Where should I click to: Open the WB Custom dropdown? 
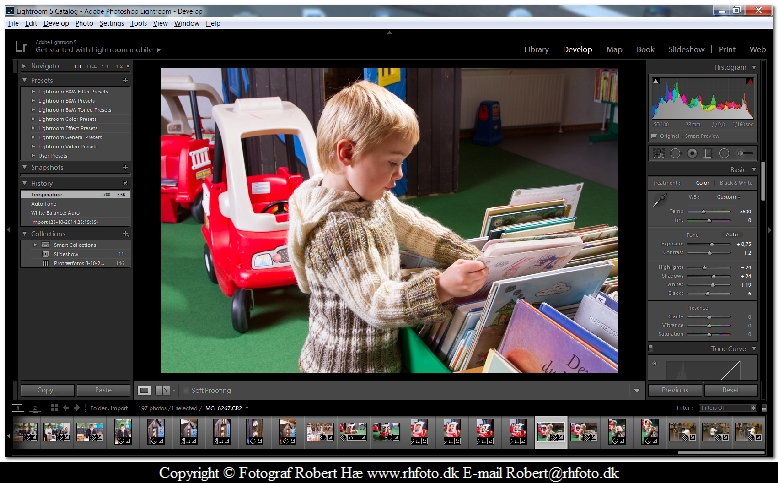click(729, 197)
